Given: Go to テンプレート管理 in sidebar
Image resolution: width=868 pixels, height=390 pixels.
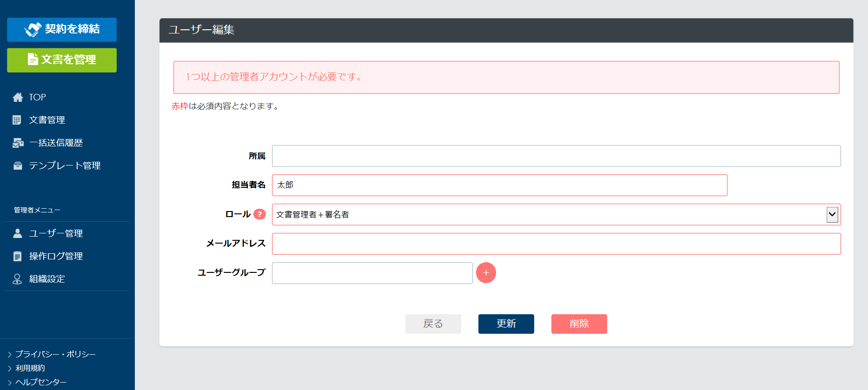Looking at the screenshot, I should pos(65,165).
